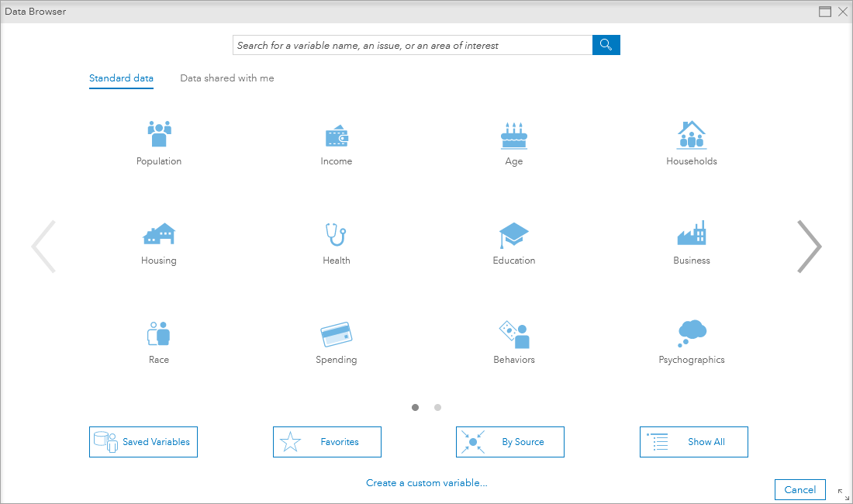Viewport: 853px width, 504px height.
Task: Open Create a custom variable link
Action: [x=427, y=483]
